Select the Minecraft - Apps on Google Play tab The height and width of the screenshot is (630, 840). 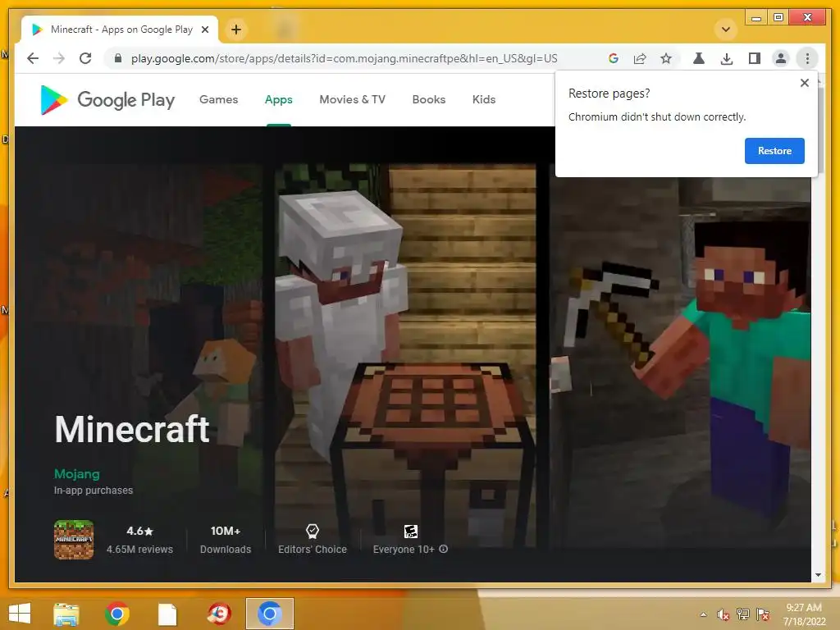click(121, 30)
